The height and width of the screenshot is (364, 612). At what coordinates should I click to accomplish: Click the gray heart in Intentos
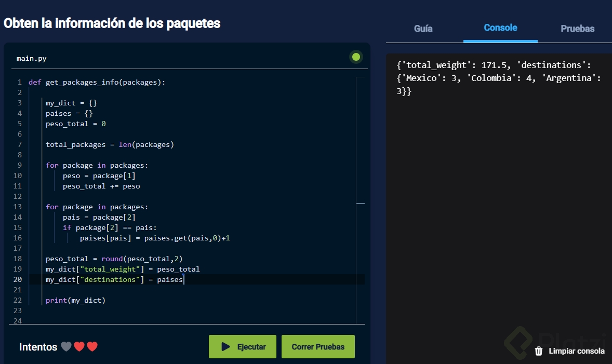(x=66, y=347)
